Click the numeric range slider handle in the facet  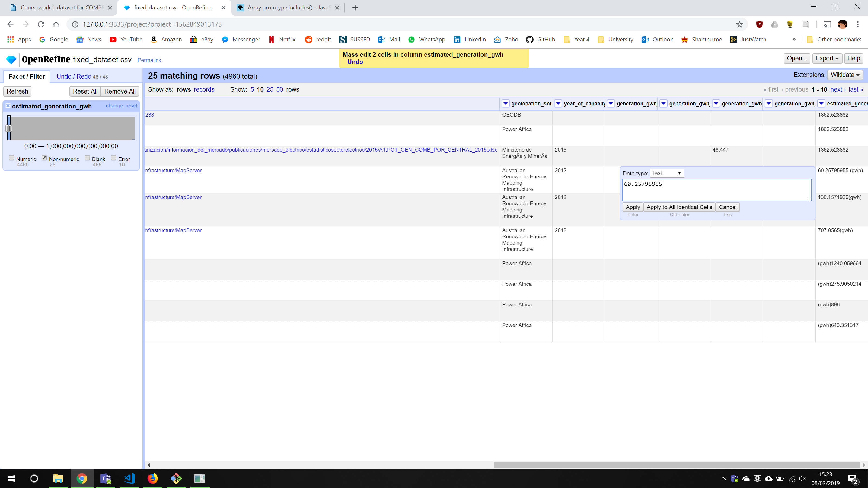pyautogui.click(x=9, y=128)
